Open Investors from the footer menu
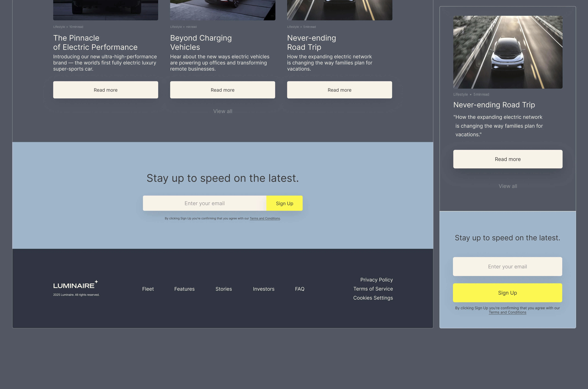Screen dimensions: 588x389 point(263,289)
